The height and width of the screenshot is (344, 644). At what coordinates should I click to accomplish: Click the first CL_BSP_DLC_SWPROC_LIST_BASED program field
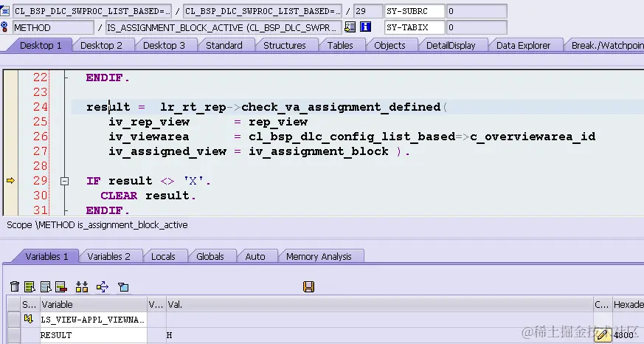(x=91, y=11)
